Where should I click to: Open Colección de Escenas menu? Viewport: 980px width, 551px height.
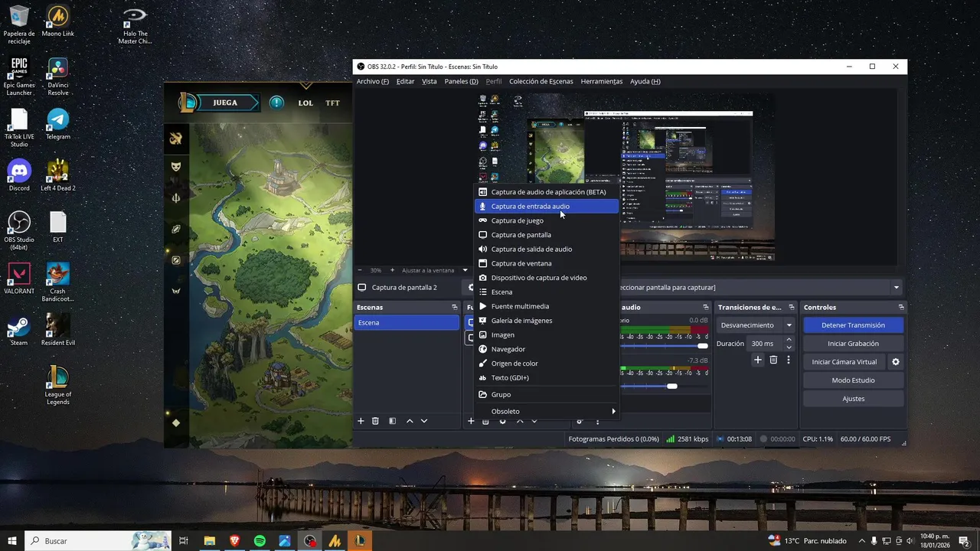(541, 81)
